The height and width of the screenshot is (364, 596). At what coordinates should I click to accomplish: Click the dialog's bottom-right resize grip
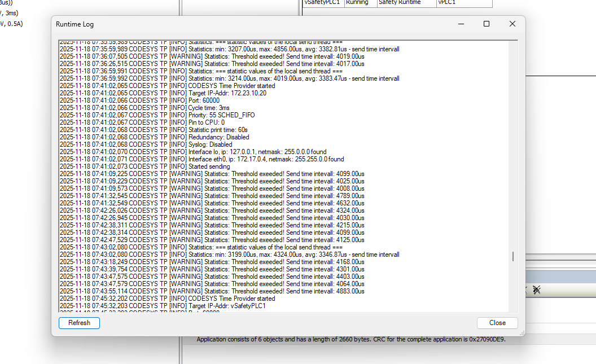(x=523, y=335)
